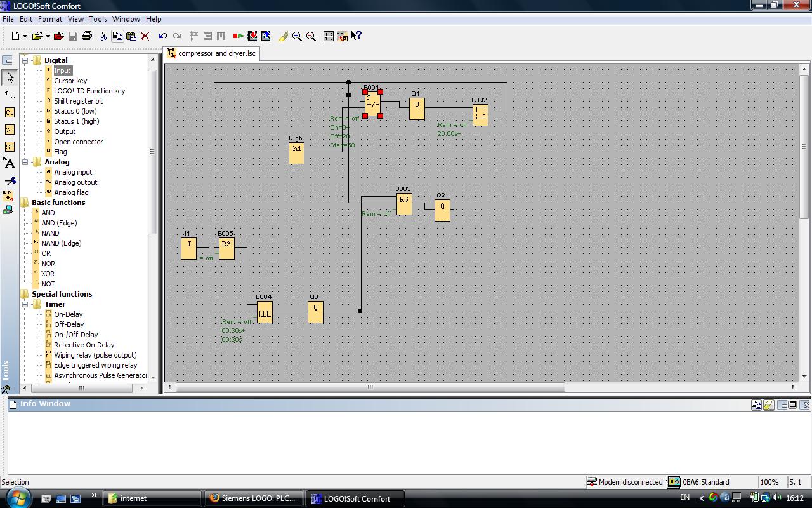812x508 pixels.
Task: Click the context-sensitive help arrow icon
Action: tap(357, 36)
